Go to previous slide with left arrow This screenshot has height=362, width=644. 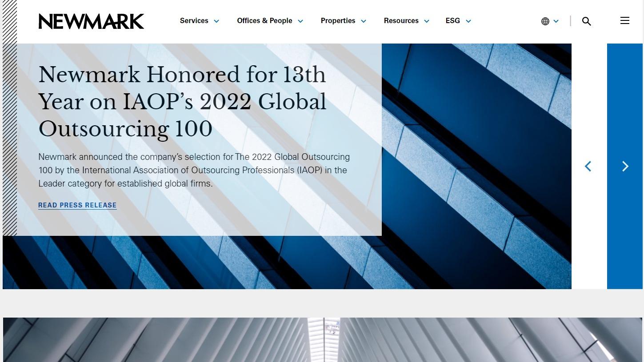point(588,166)
